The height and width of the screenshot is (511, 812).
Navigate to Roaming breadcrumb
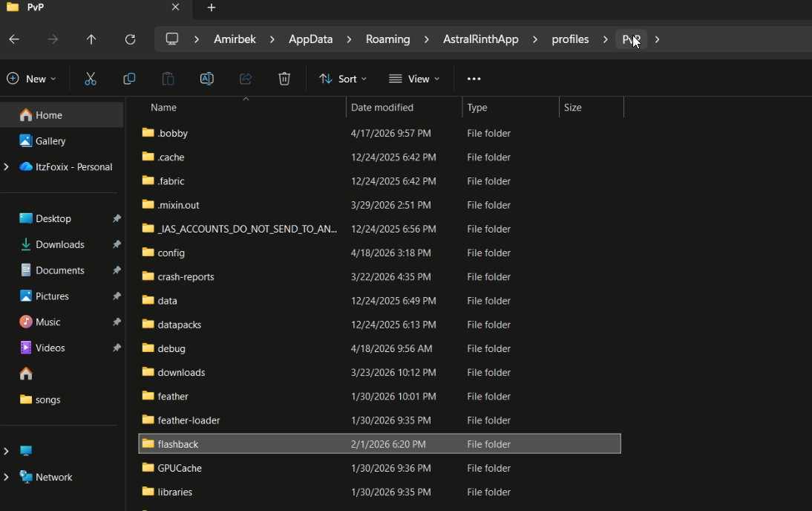[x=388, y=39]
